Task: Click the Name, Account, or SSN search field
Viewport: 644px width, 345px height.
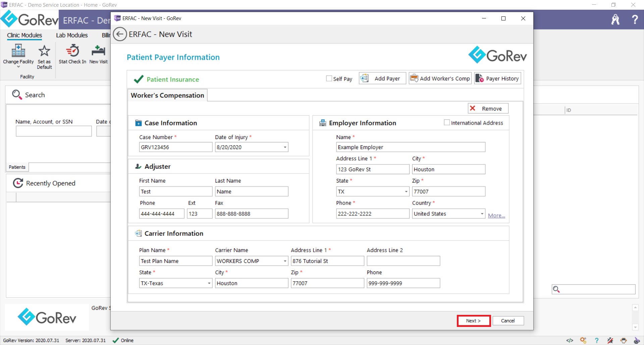Action: tap(54, 131)
